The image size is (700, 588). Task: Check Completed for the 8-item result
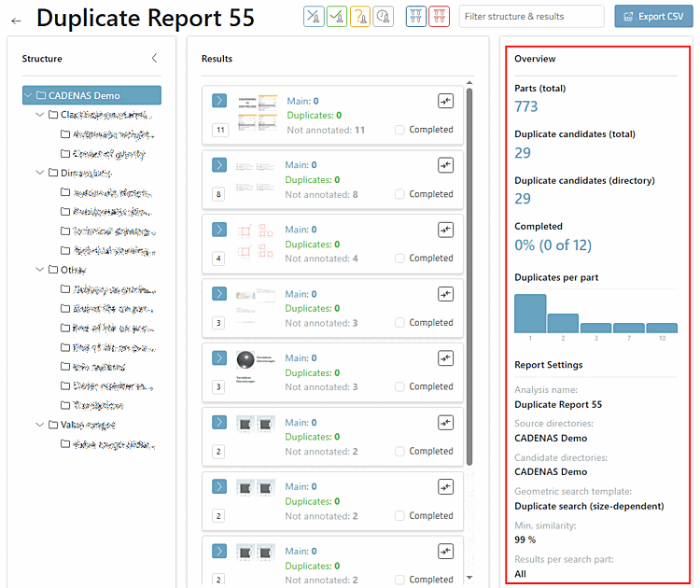click(x=399, y=194)
